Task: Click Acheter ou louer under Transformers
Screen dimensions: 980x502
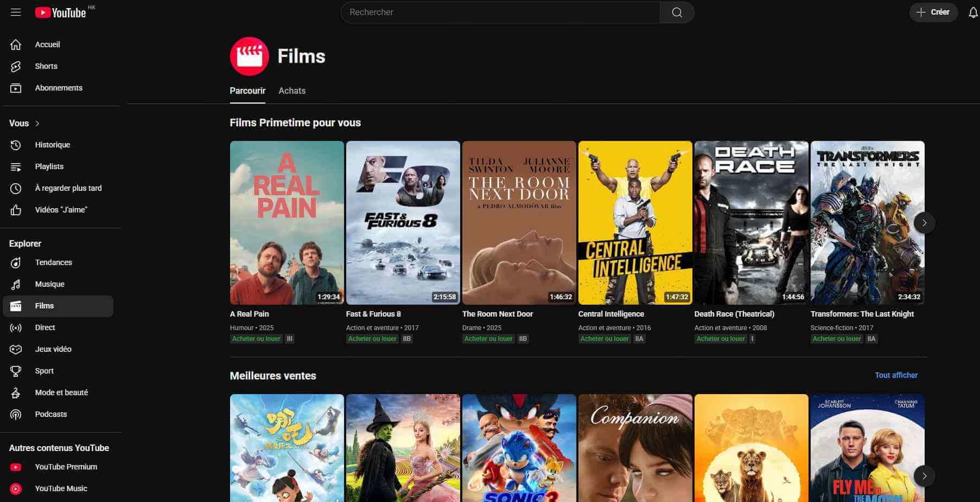Action: (x=837, y=339)
